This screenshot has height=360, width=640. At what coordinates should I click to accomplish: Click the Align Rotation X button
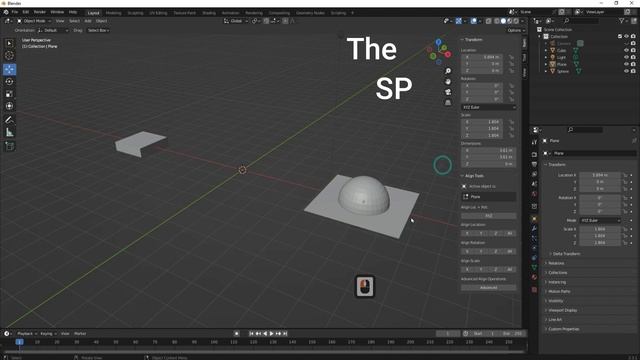(467, 251)
